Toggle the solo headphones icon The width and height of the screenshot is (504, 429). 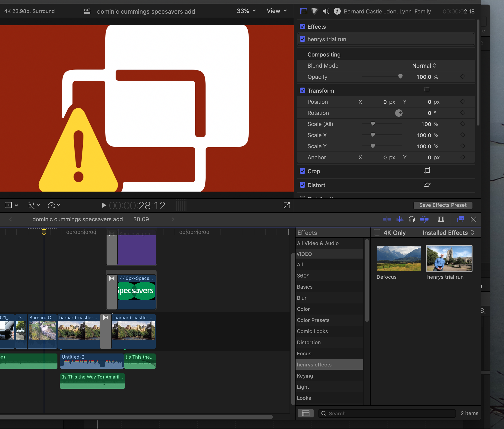coord(412,219)
